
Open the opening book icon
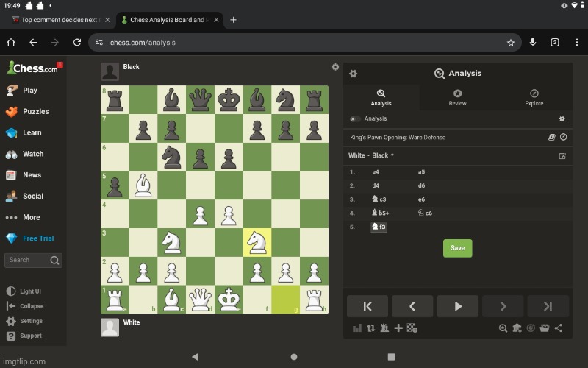(552, 137)
